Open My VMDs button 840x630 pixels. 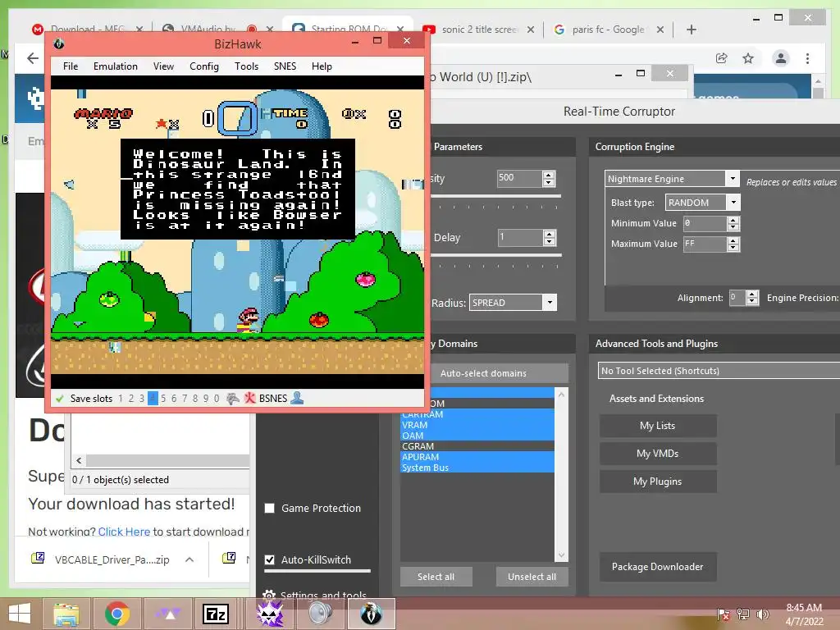(x=657, y=453)
